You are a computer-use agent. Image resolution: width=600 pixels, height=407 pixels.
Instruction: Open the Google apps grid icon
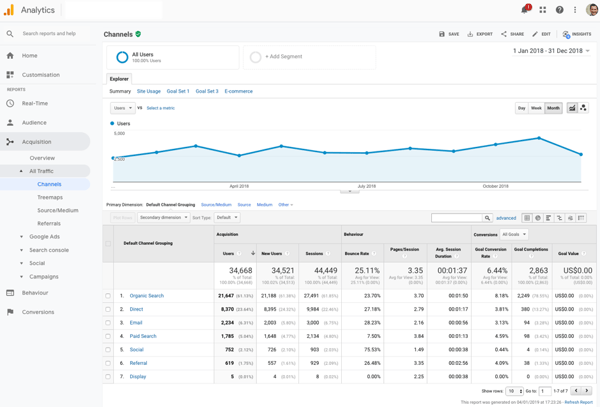click(x=543, y=10)
